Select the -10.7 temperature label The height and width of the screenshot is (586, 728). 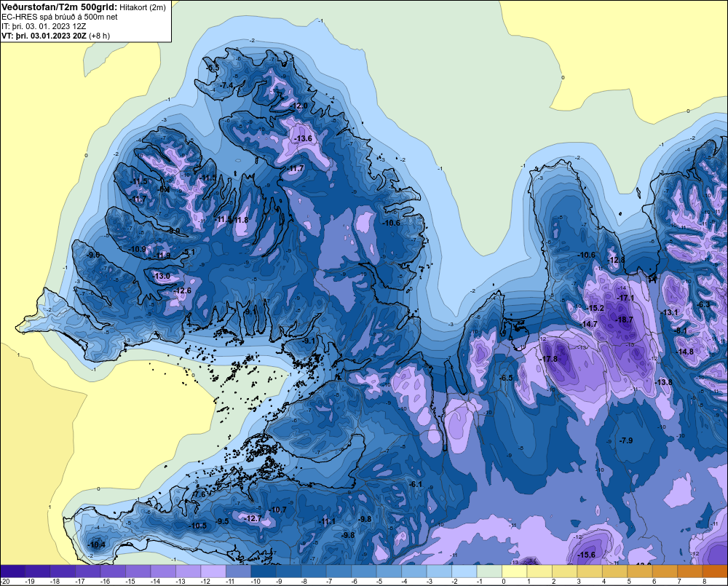[277, 510]
